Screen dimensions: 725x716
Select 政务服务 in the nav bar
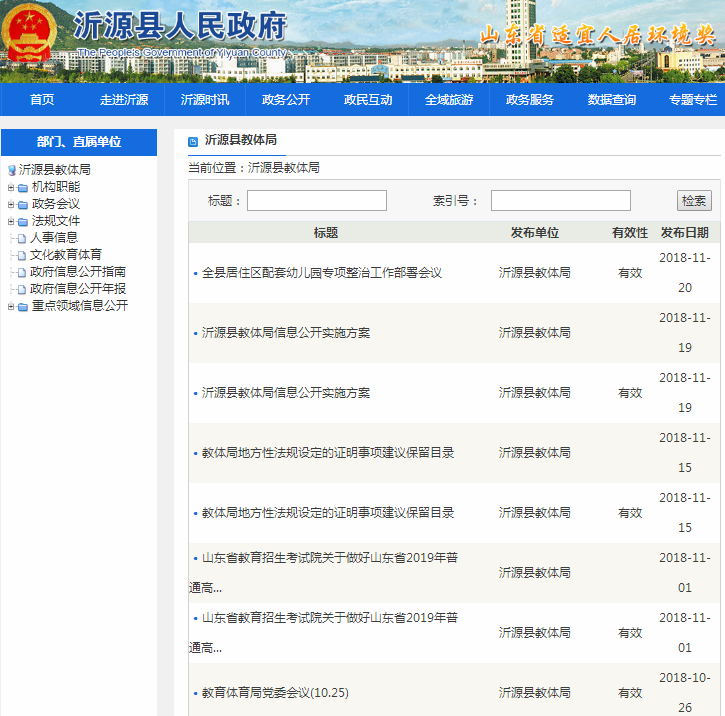(530, 99)
